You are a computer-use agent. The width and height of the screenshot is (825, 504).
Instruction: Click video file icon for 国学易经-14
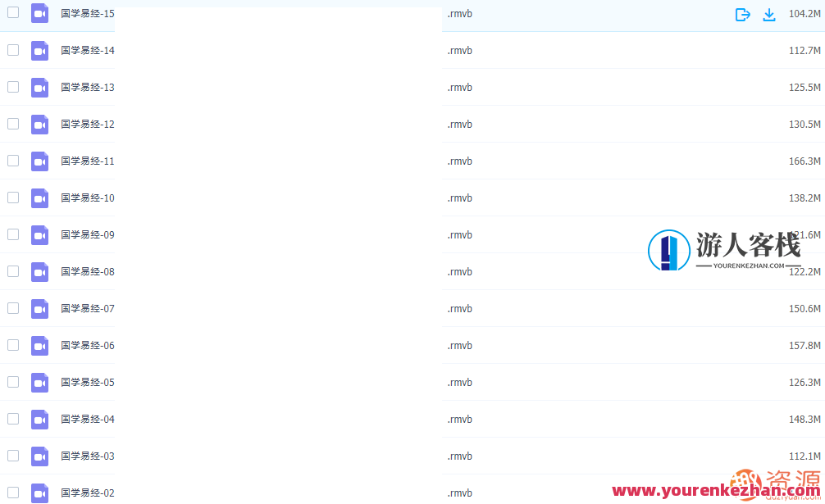[39, 51]
